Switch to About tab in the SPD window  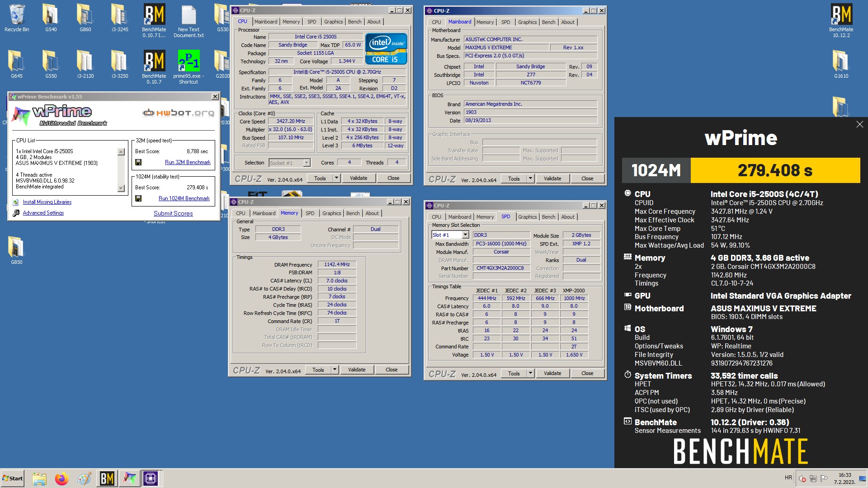coord(568,217)
